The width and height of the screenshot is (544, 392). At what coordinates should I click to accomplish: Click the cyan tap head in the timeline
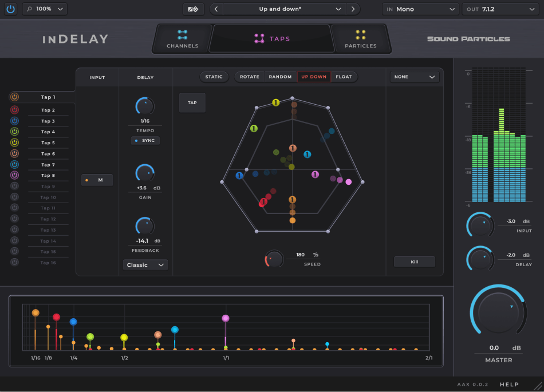175,330
